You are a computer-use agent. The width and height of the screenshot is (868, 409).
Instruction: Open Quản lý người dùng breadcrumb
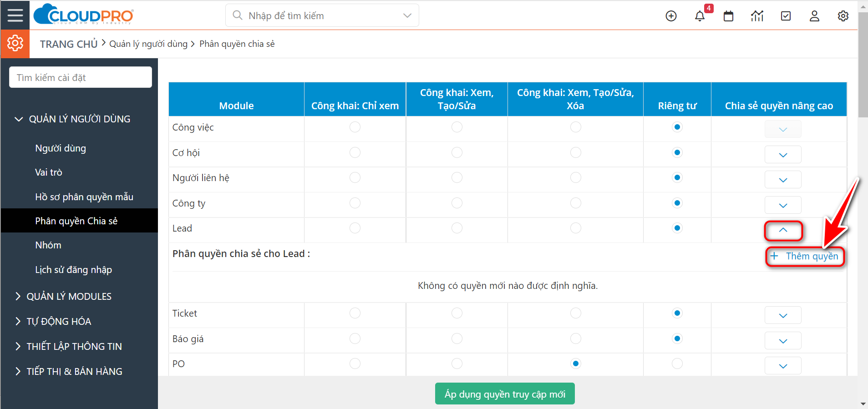coord(148,44)
